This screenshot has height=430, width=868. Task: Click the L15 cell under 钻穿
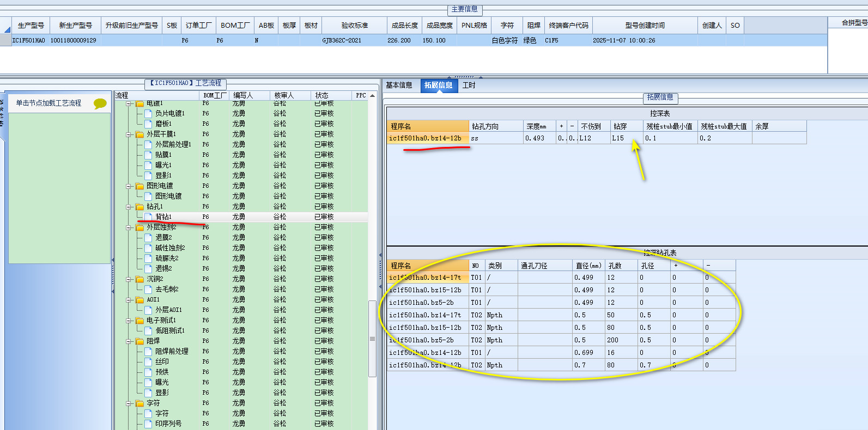tap(627, 138)
